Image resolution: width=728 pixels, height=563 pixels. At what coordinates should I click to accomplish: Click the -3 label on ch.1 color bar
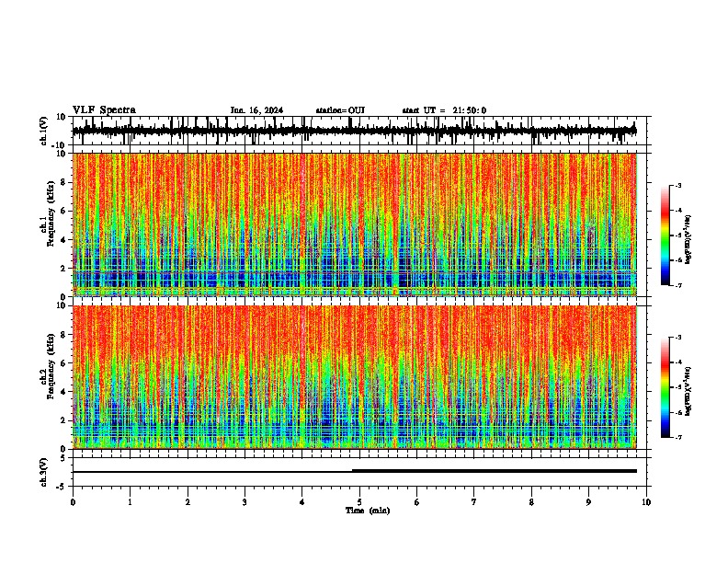677,185
